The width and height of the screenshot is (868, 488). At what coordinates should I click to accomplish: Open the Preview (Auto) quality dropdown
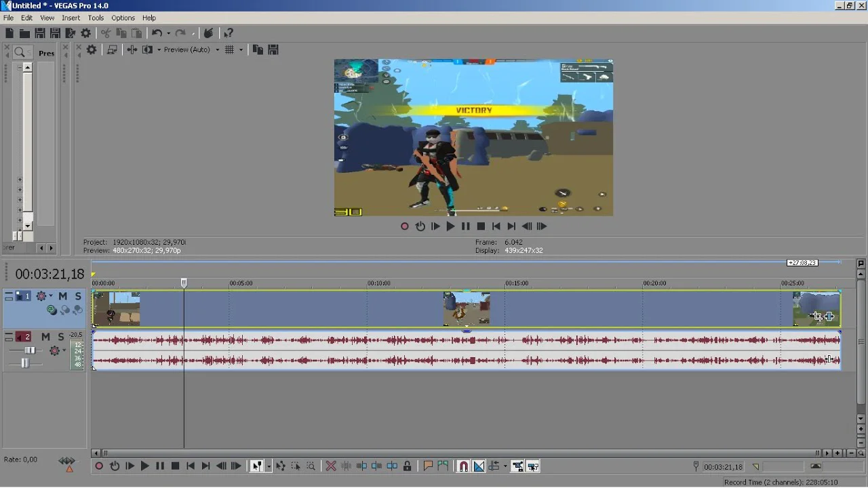218,49
